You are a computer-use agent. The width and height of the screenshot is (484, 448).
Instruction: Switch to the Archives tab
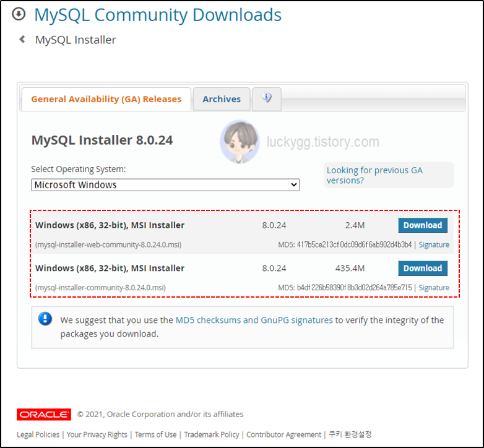point(222,99)
